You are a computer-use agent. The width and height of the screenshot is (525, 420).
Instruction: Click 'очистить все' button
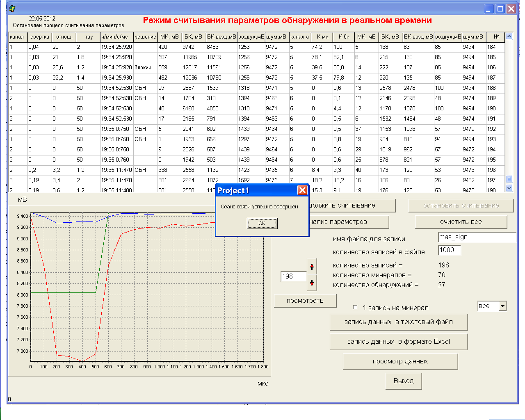461,222
